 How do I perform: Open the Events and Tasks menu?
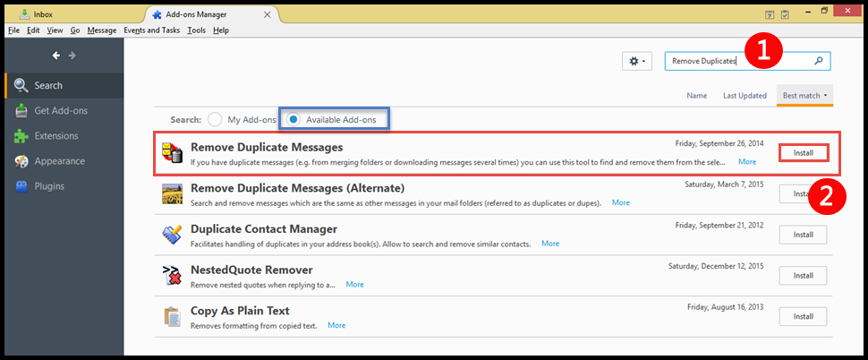click(152, 30)
